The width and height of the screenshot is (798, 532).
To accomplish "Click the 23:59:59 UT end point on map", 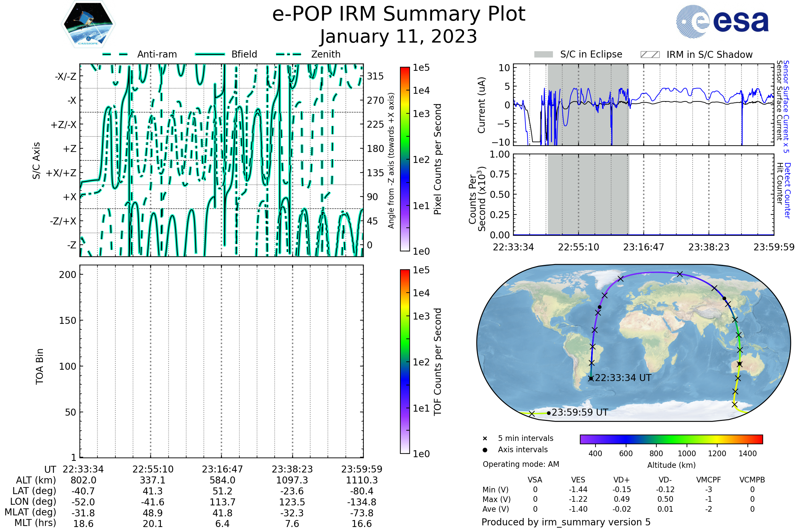I will click(549, 413).
